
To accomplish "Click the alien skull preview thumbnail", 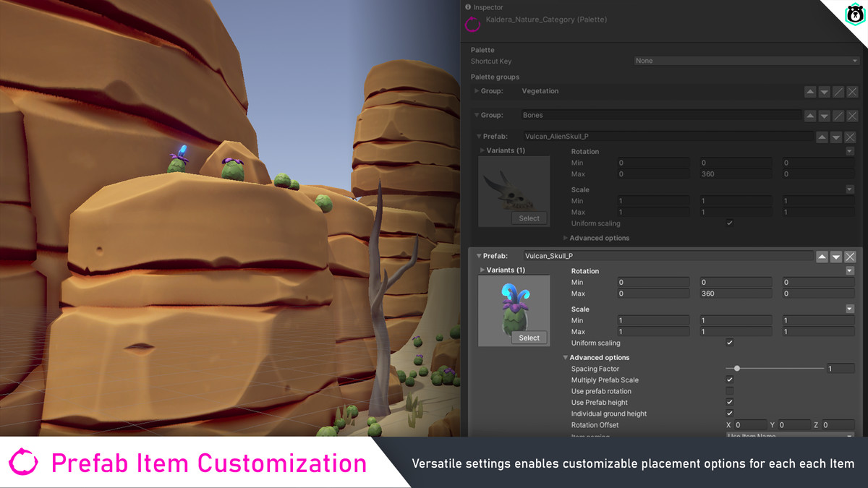I will click(514, 192).
